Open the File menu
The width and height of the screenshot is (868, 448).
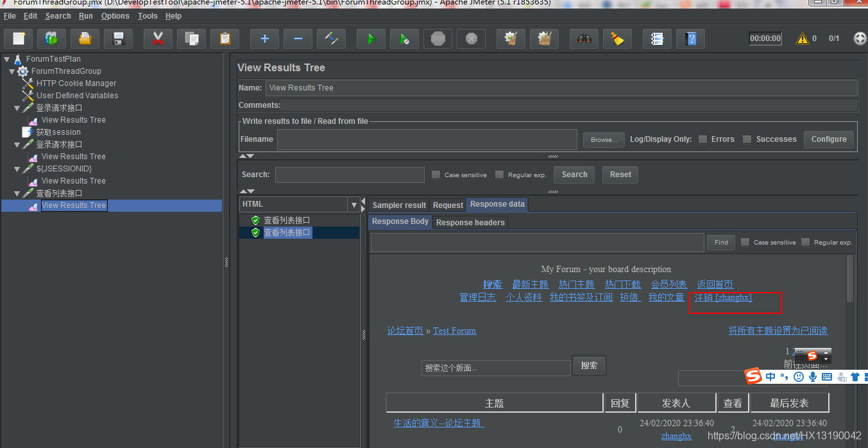pos(10,16)
